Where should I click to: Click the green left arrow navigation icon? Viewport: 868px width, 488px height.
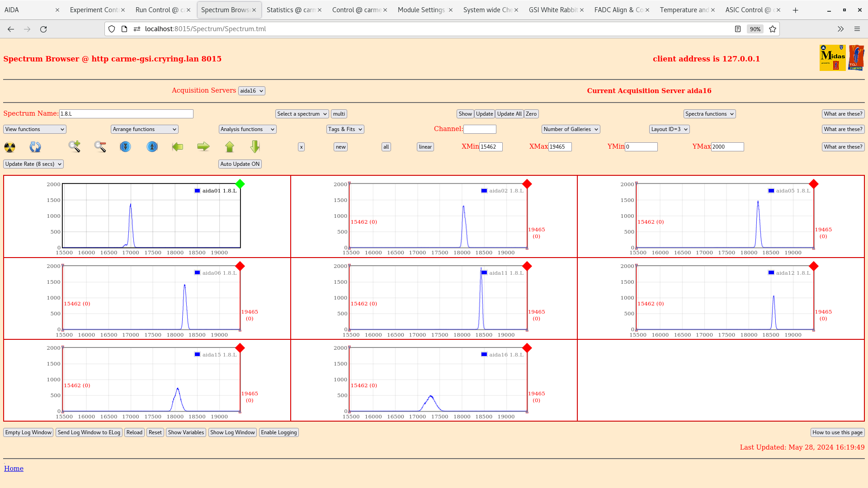(178, 147)
